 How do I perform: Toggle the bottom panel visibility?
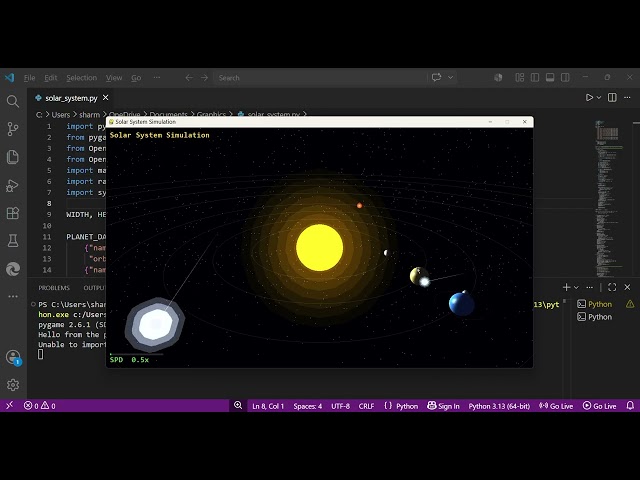point(550,78)
